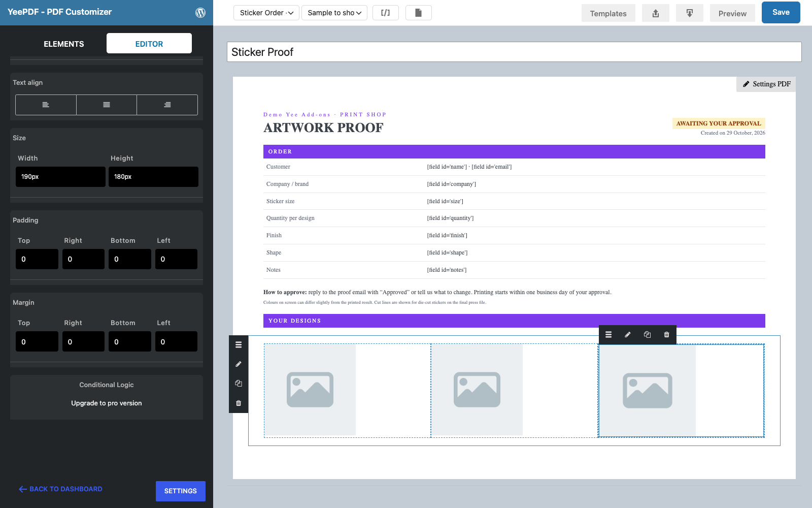812x508 pixels.
Task: Open the shortcode brackets button
Action: (386, 13)
